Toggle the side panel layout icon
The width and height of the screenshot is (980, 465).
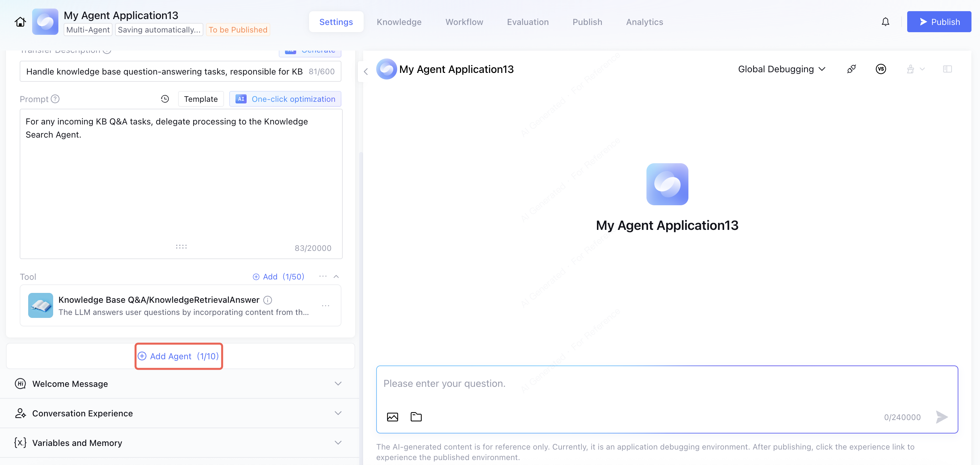pyautogui.click(x=947, y=69)
